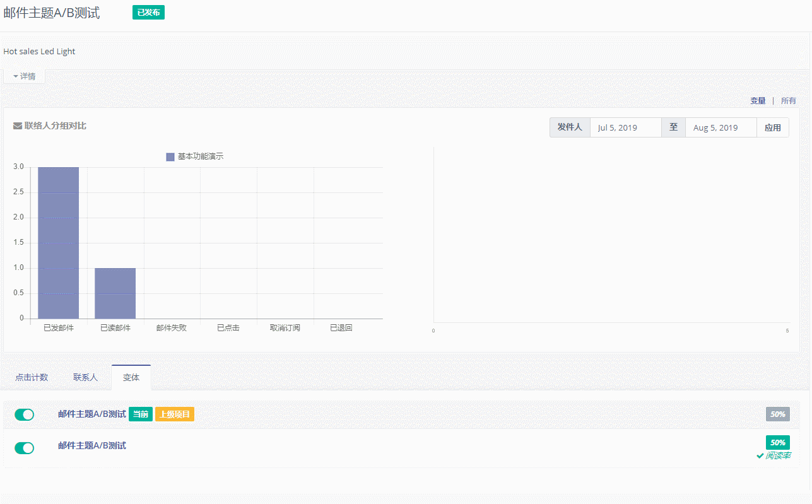Image resolution: width=812 pixels, height=504 pixels.
Task: Click the envelope icon beside 联络人分组对比
Action: (18, 126)
